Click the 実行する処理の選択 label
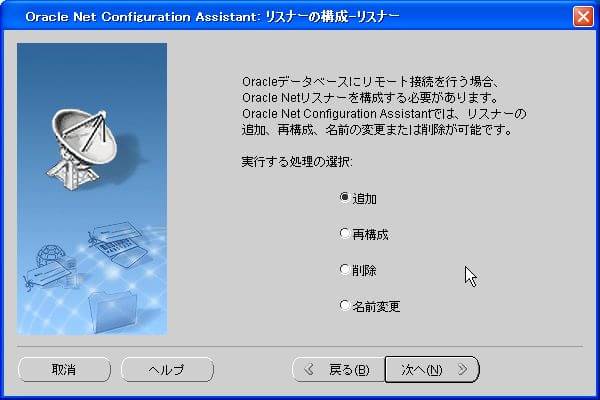Viewport: 600px width, 400px height. pyautogui.click(x=297, y=162)
